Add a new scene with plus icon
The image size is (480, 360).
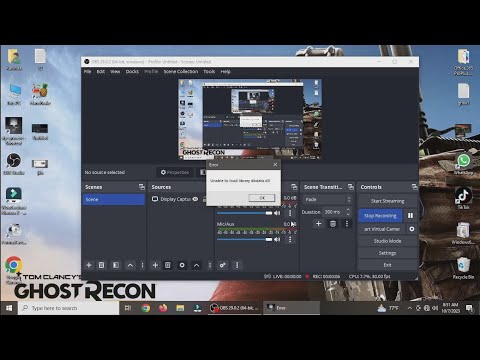pos(89,265)
